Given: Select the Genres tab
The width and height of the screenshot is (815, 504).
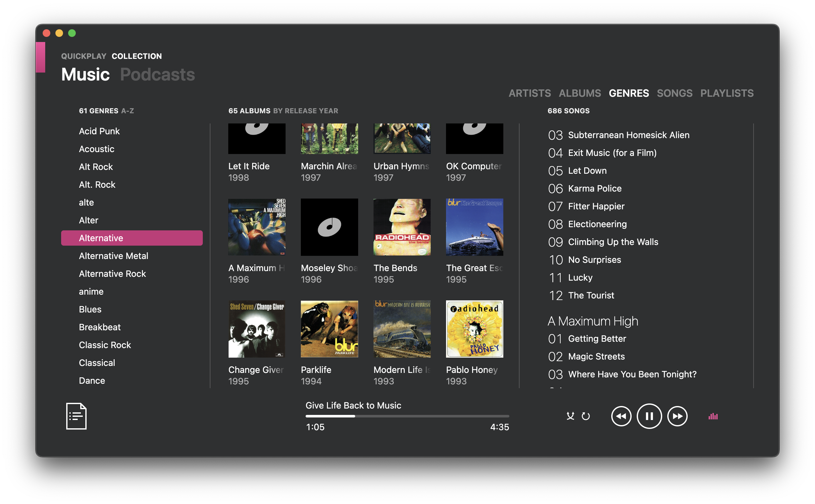Looking at the screenshot, I should pos(629,93).
